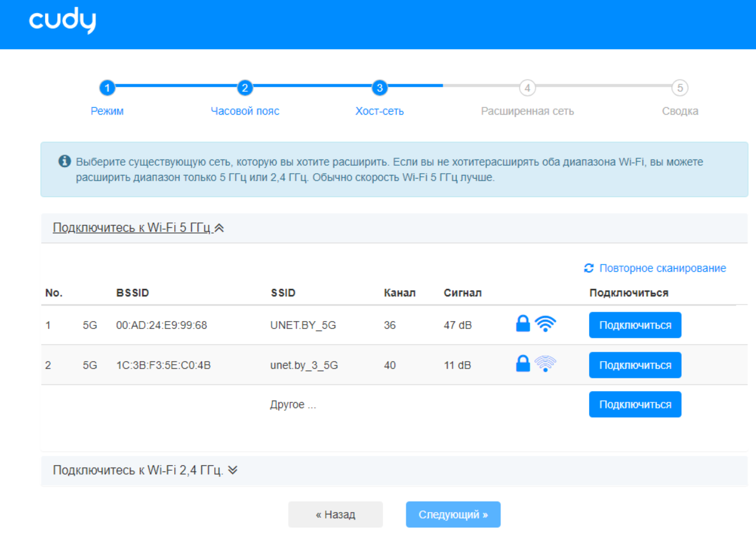This screenshot has height=557, width=756.
Task: Click signal value 11 dB
Action: [457, 365]
